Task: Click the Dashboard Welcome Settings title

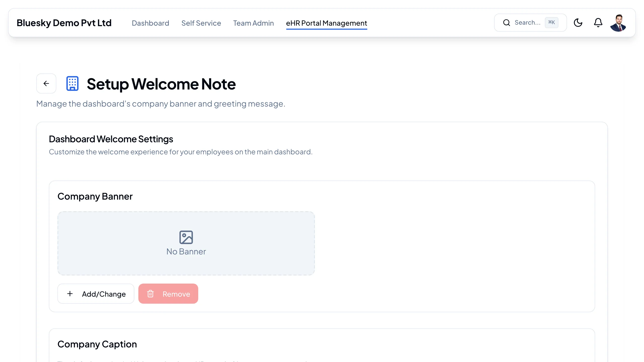Action: point(111,139)
